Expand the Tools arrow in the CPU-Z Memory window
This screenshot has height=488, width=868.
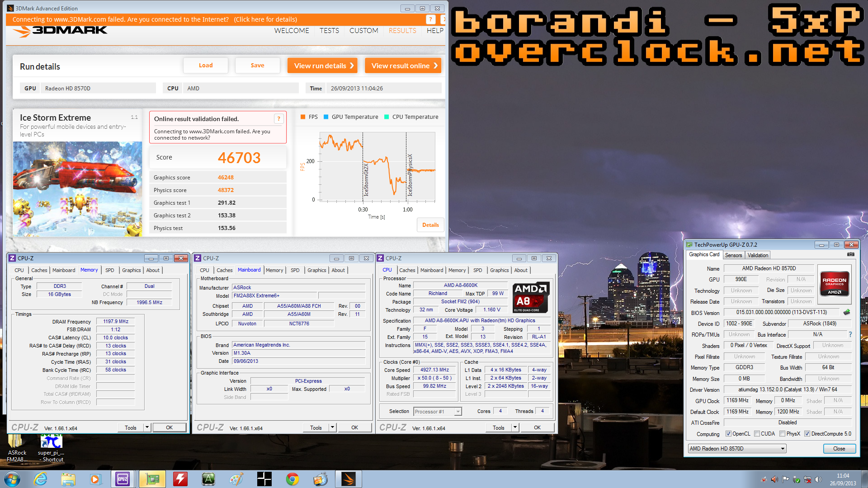click(147, 427)
